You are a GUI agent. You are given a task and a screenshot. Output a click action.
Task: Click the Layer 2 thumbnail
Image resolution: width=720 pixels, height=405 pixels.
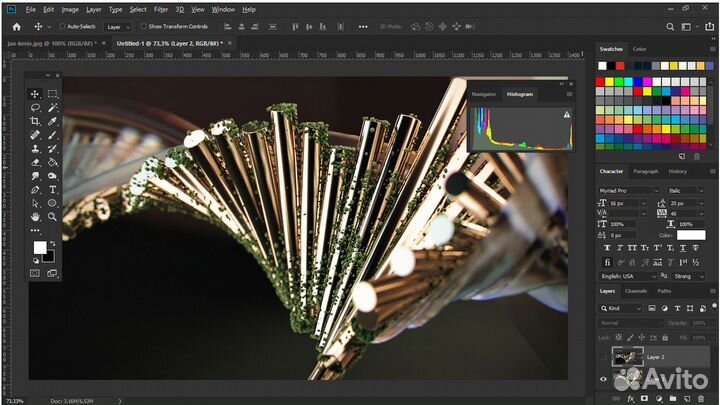pyautogui.click(x=627, y=356)
